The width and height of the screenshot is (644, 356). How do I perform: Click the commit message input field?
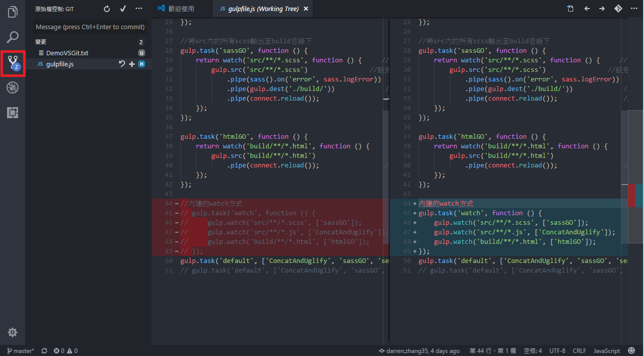pos(90,27)
